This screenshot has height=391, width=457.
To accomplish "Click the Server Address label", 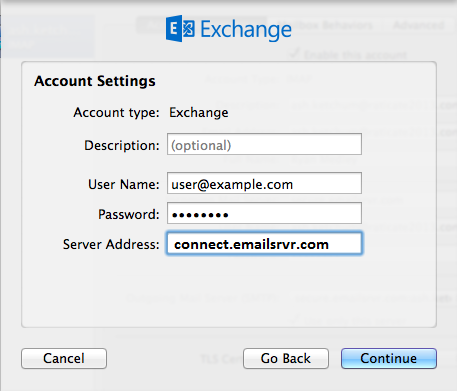I will 111,244.
